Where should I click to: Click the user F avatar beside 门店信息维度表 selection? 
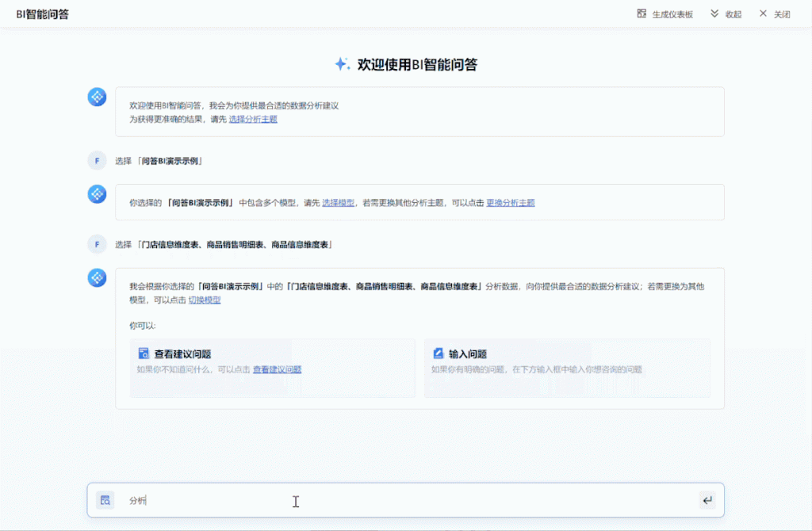[x=97, y=244]
